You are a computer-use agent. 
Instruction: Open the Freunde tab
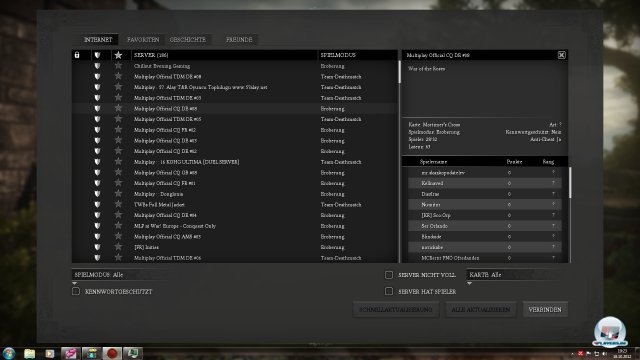[239, 40]
